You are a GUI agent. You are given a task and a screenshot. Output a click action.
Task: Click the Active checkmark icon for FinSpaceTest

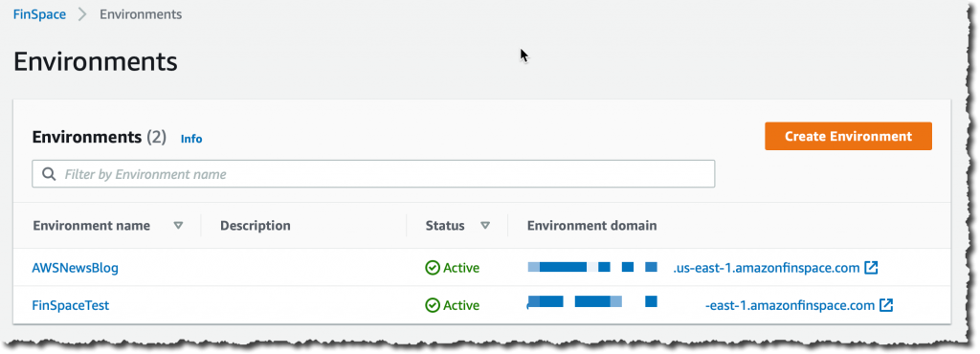433,305
